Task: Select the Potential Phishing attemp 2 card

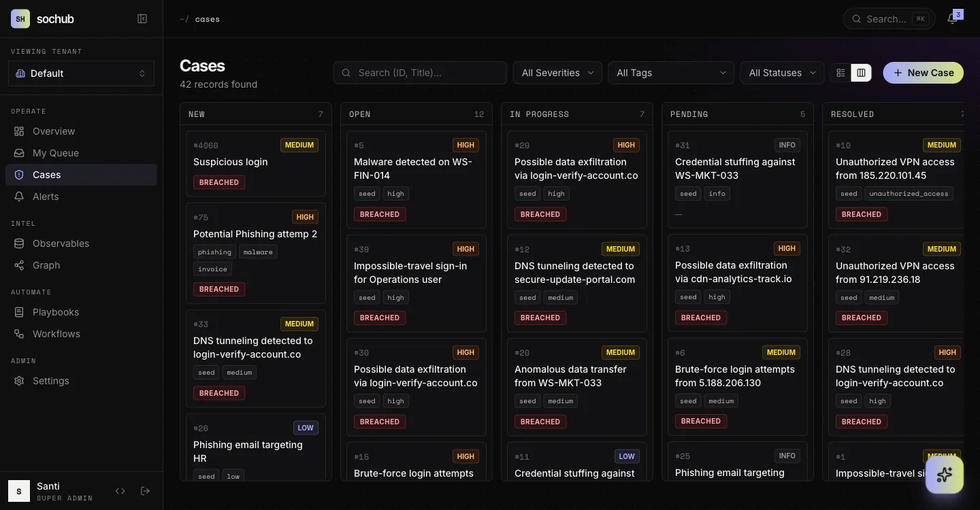Action: (x=256, y=253)
